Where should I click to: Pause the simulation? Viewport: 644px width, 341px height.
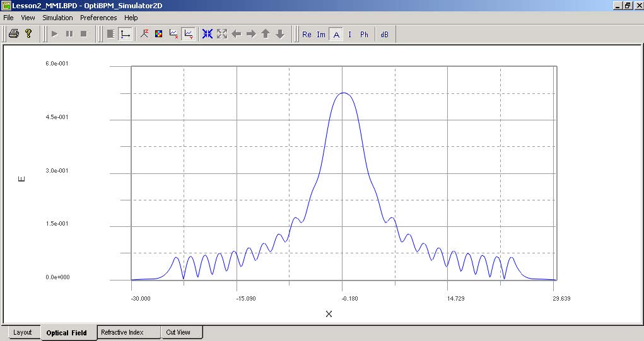[69, 34]
